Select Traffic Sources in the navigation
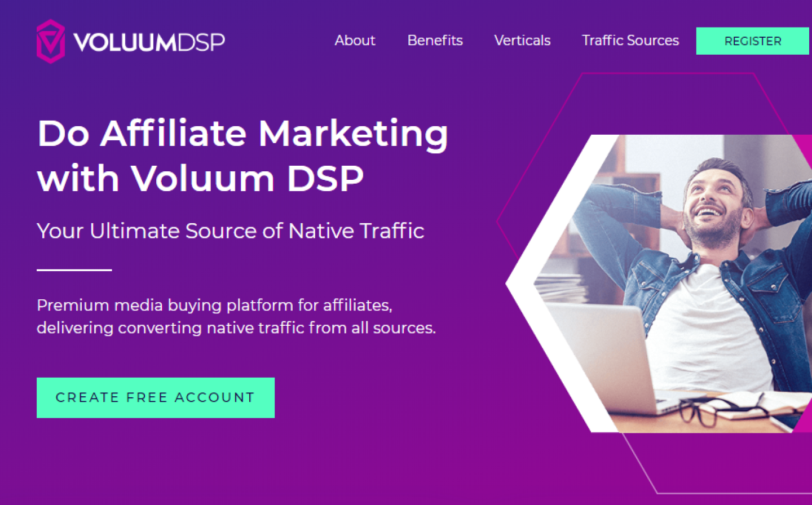Image resolution: width=812 pixels, height=505 pixels. coord(630,41)
